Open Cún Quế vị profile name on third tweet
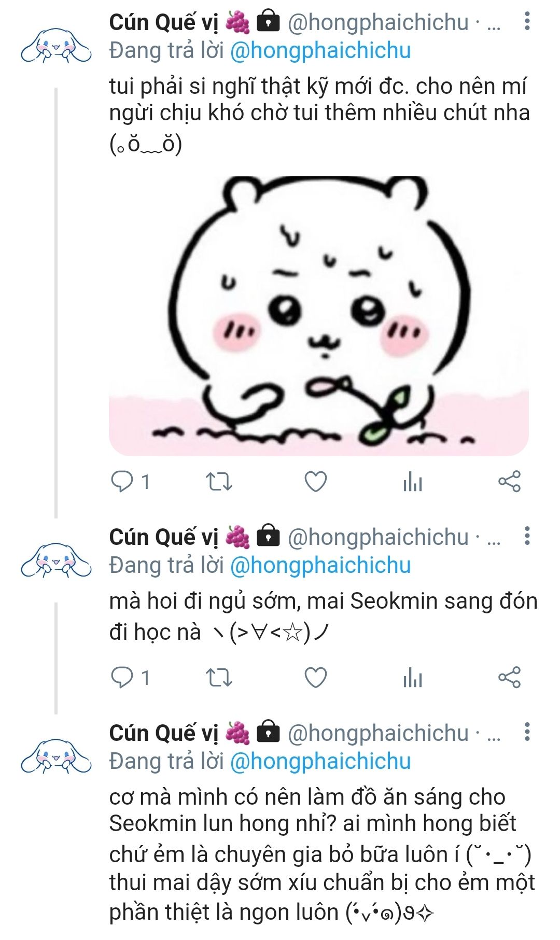560x940 pixels. pyautogui.click(x=163, y=733)
